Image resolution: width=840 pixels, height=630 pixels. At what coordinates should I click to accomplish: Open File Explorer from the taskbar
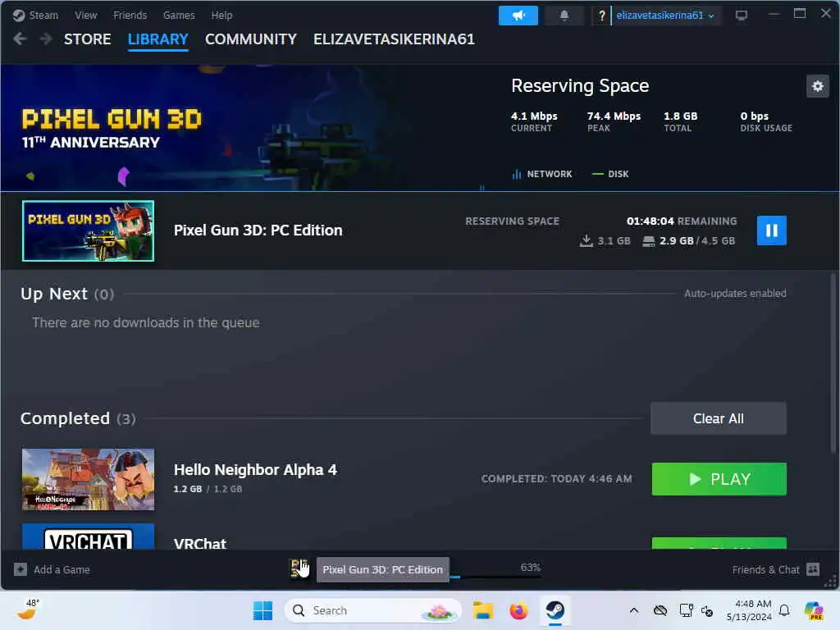tap(482, 610)
